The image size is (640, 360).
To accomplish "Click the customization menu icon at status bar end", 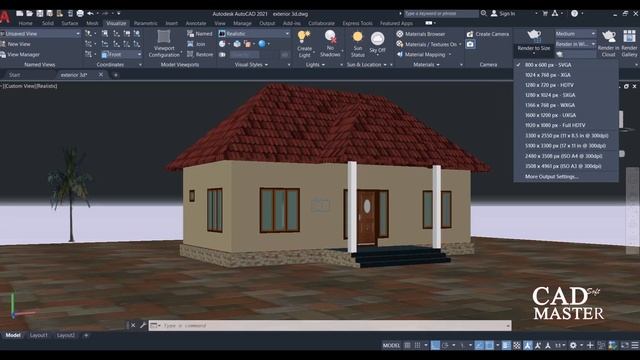I will coord(635,345).
